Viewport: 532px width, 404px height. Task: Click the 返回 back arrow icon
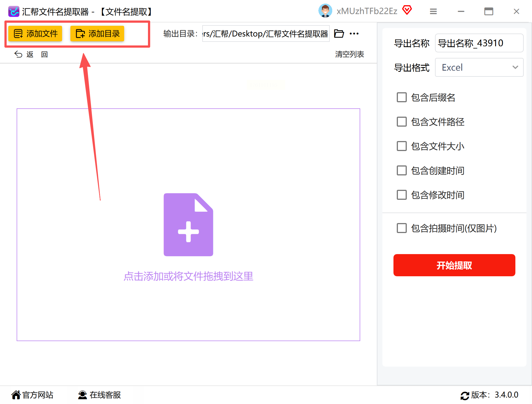[19, 54]
